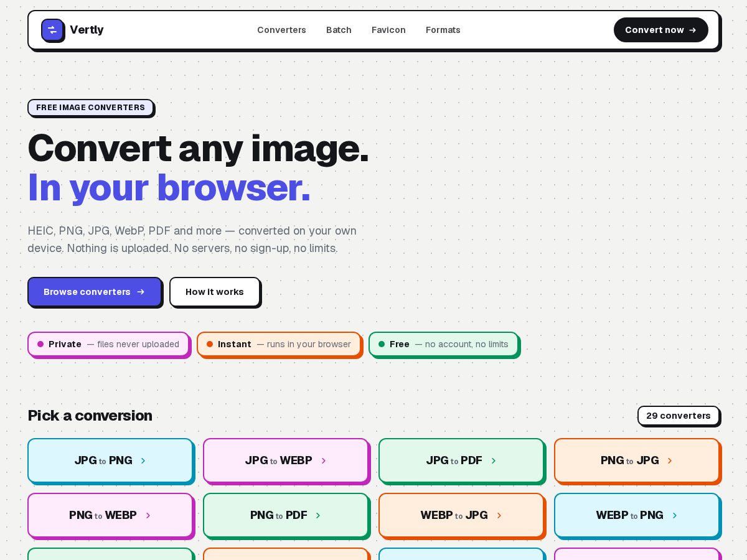This screenshot has width=747, height=560.
Task: Click the chevron on PNG to JPG
Action: pos(670,460)
